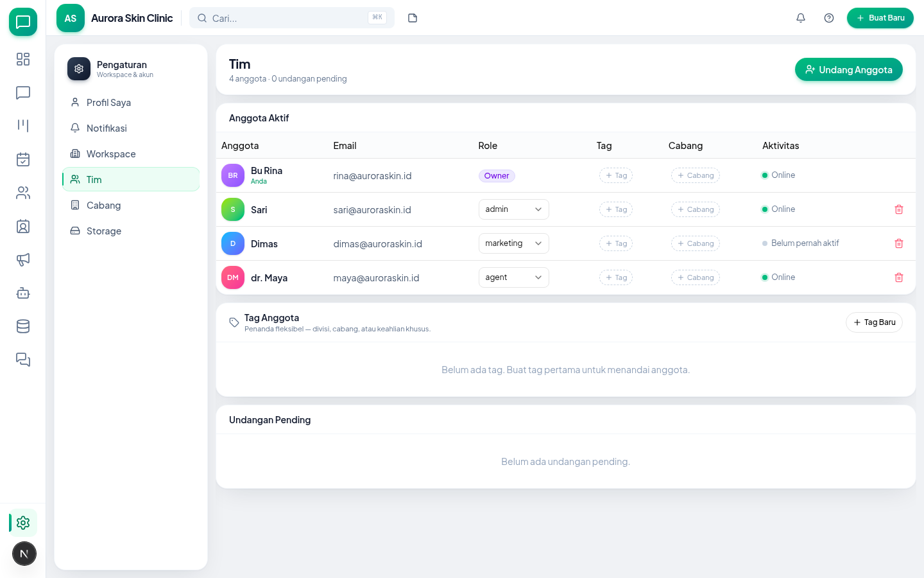Image resolution: width=924 pixels, height=578 pixels.
Task: Open dr. Maya's agent role dropdown
Action: point(514,277)
